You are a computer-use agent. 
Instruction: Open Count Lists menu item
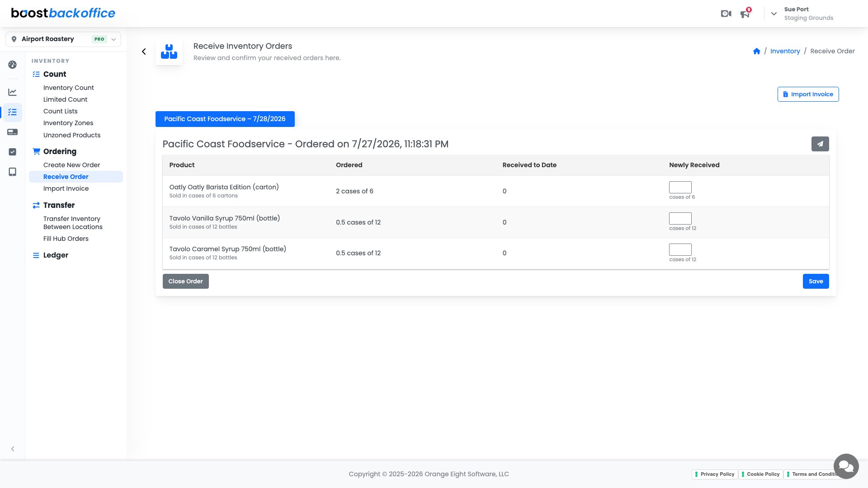tap(60, 111)
